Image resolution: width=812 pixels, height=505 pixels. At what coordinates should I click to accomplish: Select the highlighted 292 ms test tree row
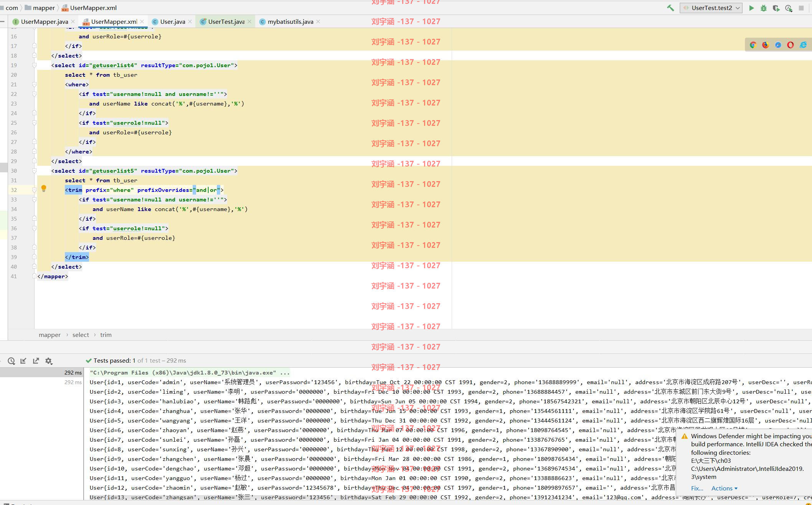41,373
